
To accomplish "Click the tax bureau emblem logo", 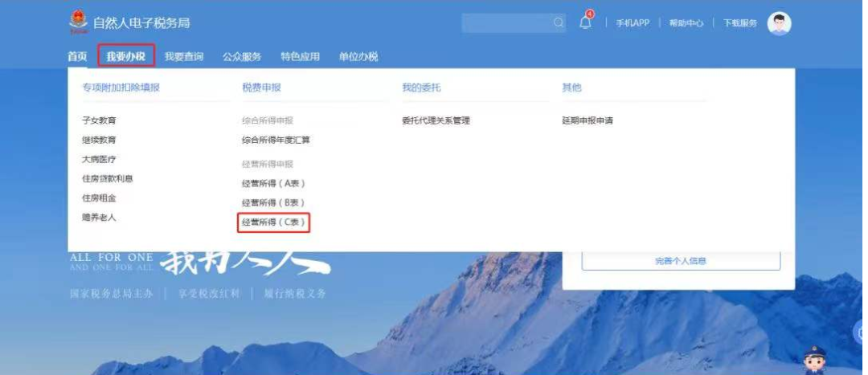I will coord(78,22).
